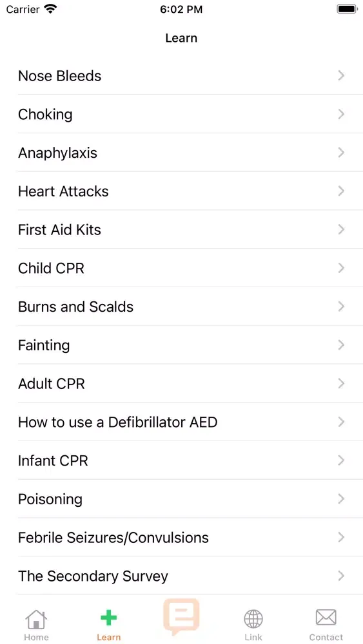Select the green plus Learn icon
The width and height of the screenshot is (363, 644).
tap(108, 618)
